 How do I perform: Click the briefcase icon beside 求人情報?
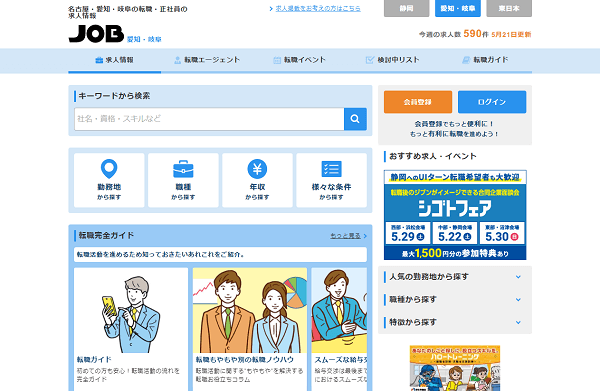click(99, 60)
